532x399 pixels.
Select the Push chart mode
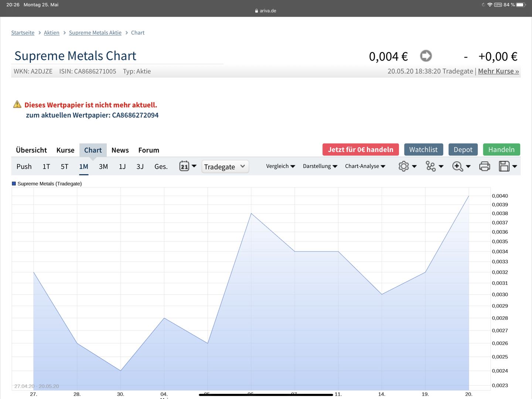24,166
